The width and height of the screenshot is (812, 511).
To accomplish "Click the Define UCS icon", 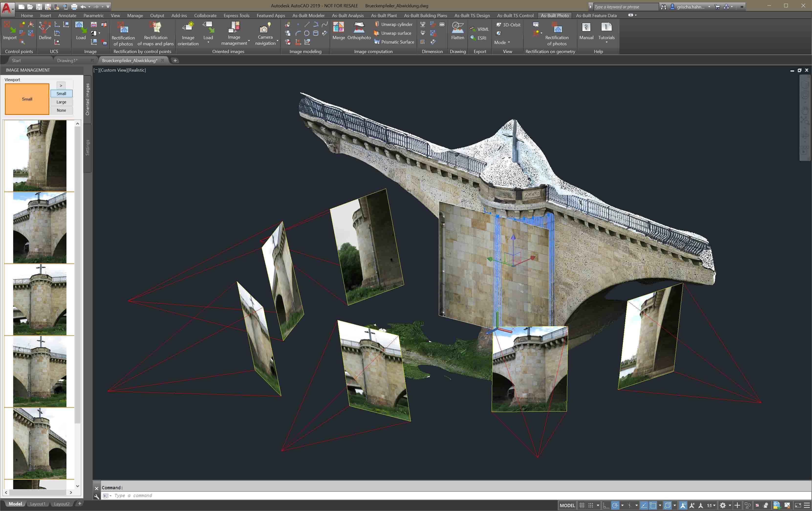I will tap(45, 28).
